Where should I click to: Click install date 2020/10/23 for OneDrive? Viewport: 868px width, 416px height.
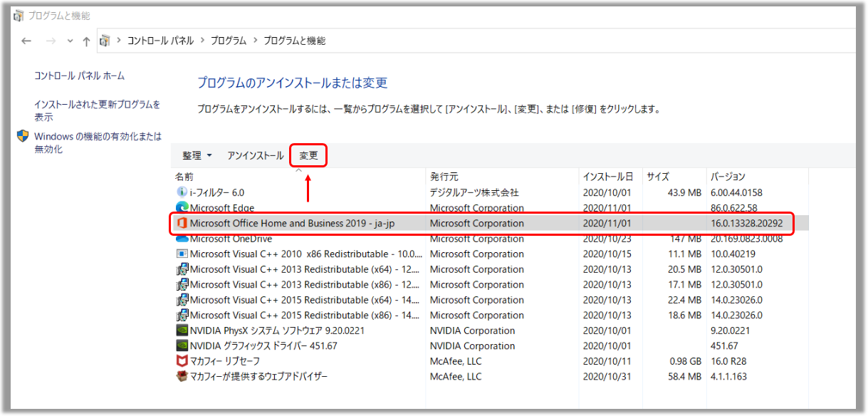pyautogui.click(x=607, y=239)
